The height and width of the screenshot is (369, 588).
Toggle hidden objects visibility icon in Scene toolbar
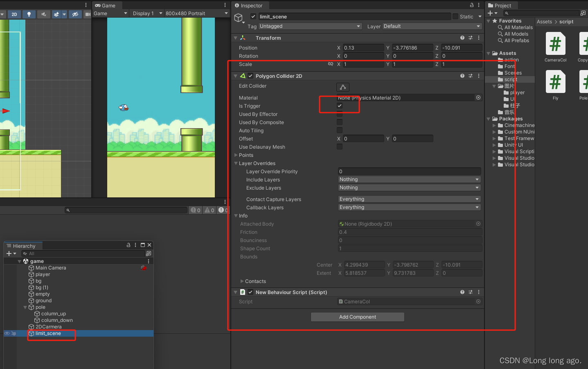click(x=75, y=14)
